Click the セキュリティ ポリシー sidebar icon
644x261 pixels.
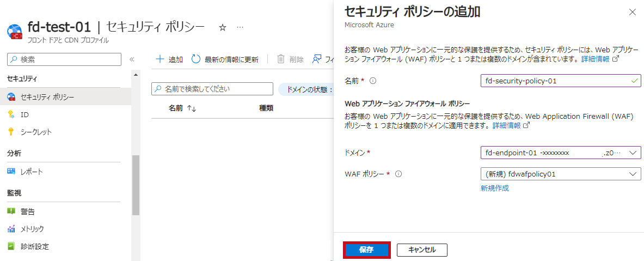tap(11, 97)
